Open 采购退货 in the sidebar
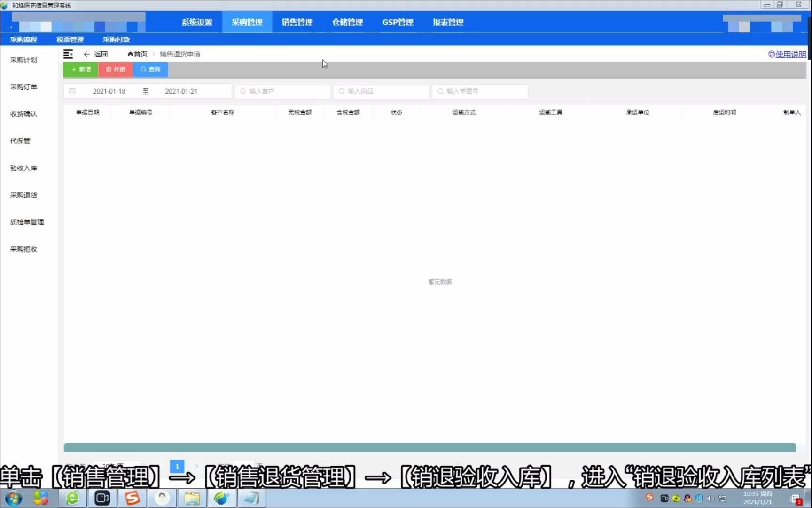The height and width of the screenshot is (508, 812). pos(23,195)
